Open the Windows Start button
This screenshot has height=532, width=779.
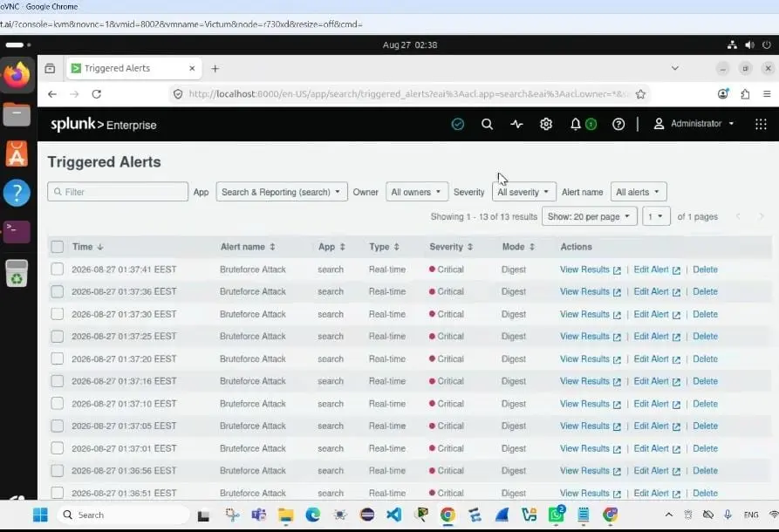coord(40,515)
